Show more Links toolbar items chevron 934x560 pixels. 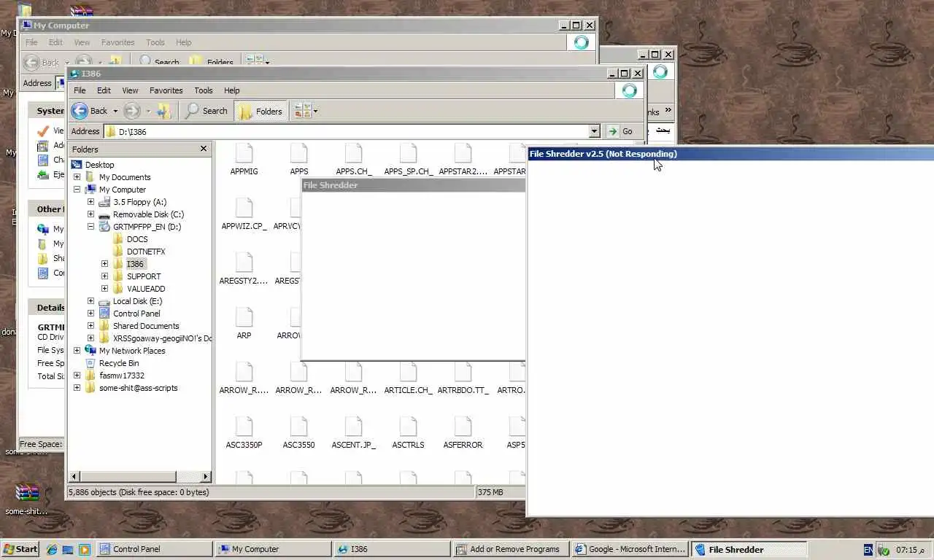(668, 111)
